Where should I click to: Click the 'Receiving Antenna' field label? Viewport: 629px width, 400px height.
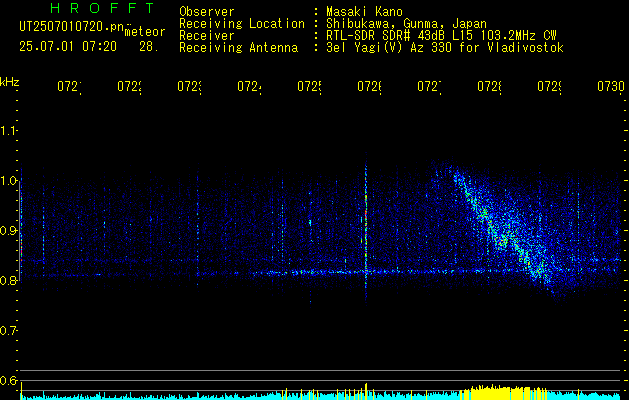click(x=239, y=48)
